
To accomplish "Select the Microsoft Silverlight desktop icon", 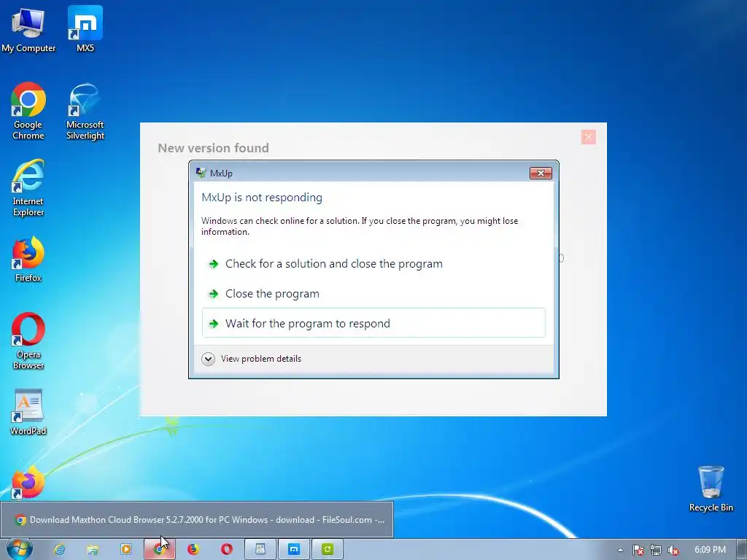I will [85, 112].
